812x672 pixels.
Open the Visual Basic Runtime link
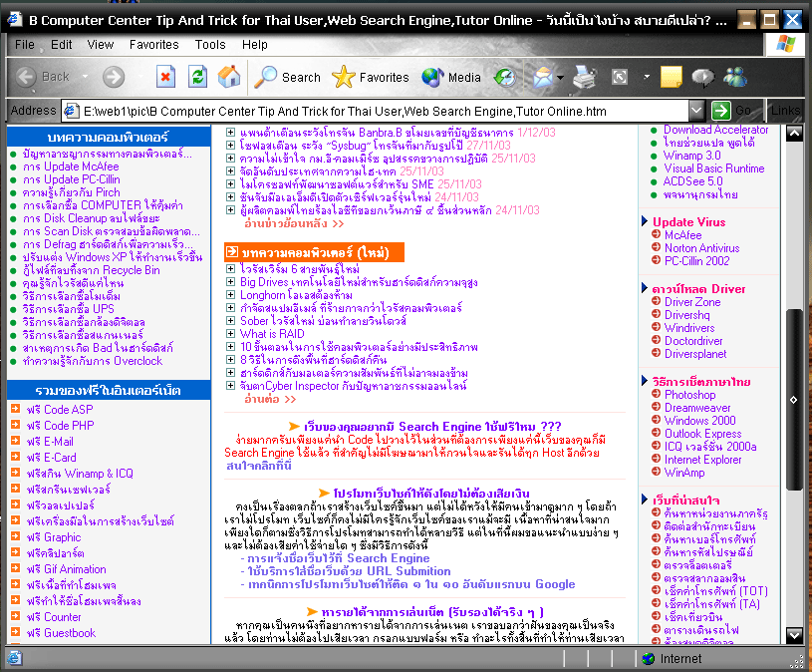[714, 168]
